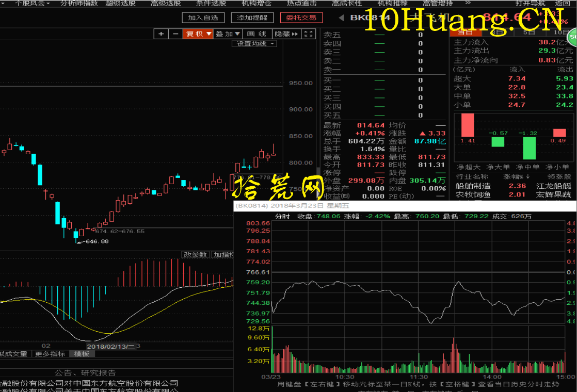Open 热点追击 menu
This screenshot has width=577, height=392.
tap(302, 3)
